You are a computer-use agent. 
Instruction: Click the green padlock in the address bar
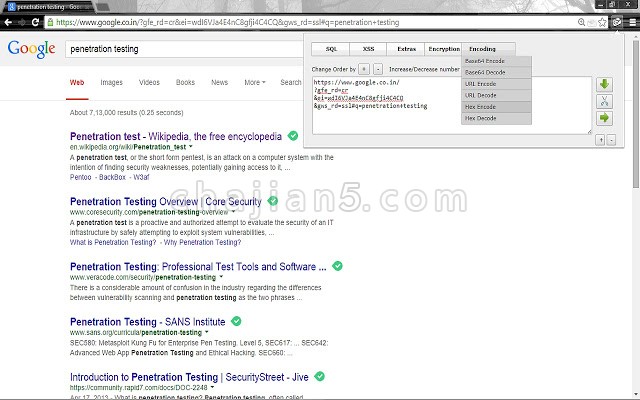pyautogui.click(x=50, y=22)
